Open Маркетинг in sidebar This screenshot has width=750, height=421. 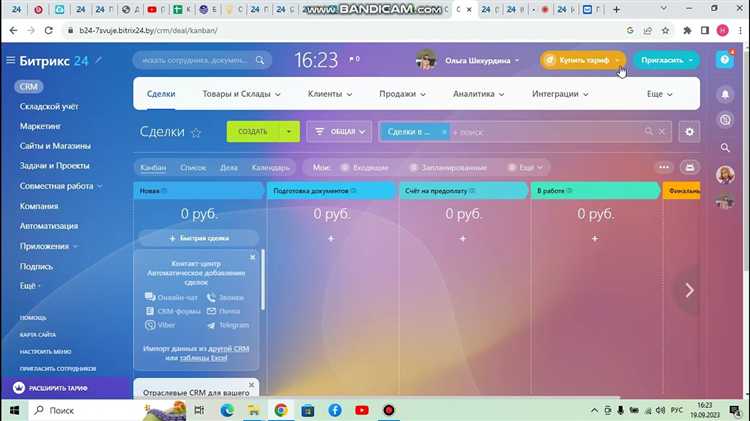pyautogui.click(x=40, y=126)
